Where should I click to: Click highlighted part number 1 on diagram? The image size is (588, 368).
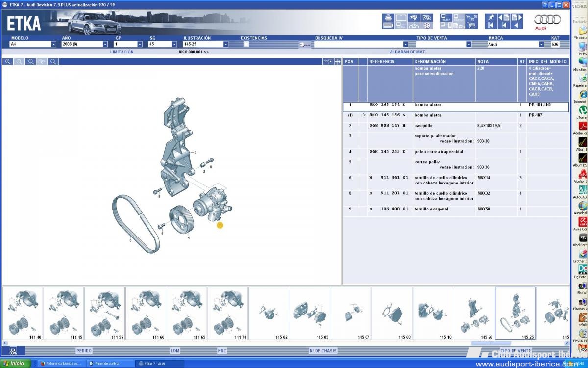(220, 225)
